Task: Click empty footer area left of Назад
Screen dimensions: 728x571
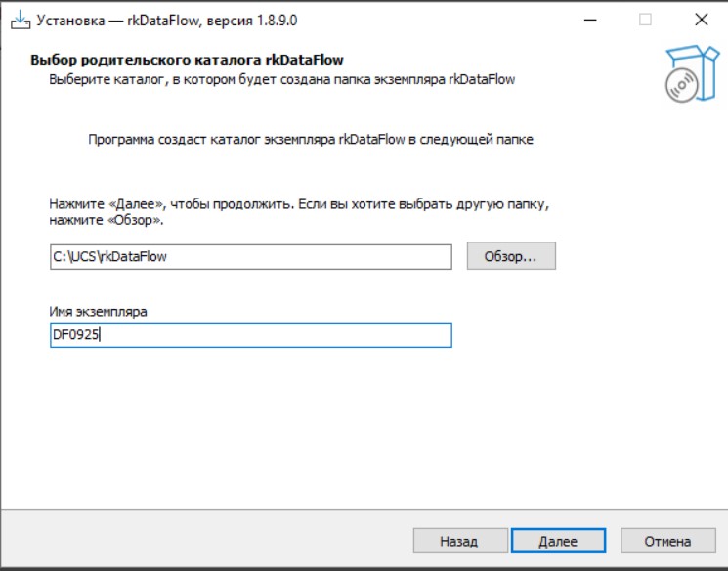Action: click(x=195, y=541)
